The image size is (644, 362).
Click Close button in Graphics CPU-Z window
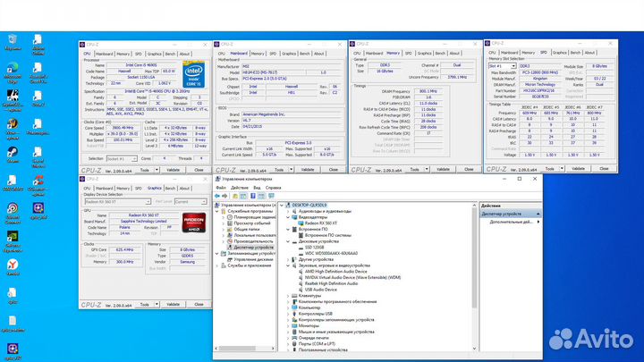tap(199, 305)
